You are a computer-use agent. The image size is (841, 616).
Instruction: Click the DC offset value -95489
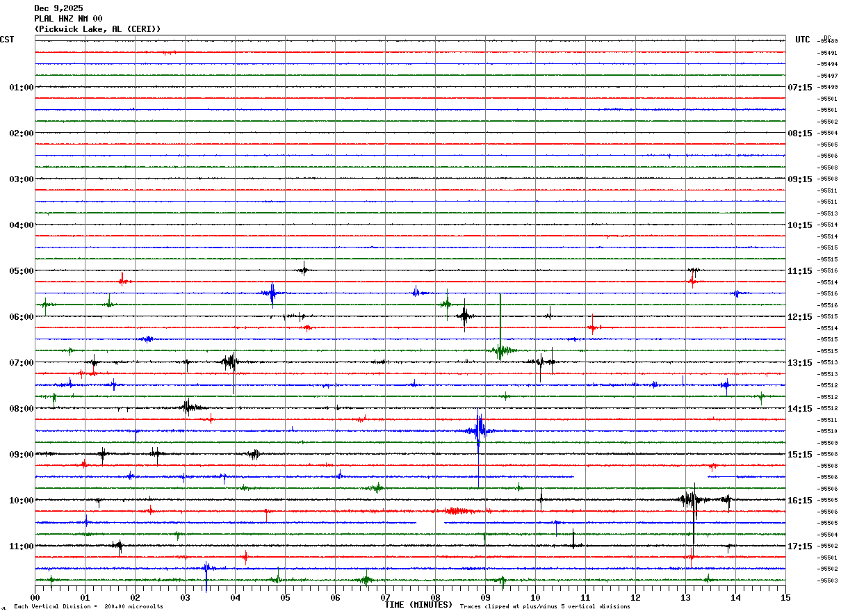pos(828,42)
